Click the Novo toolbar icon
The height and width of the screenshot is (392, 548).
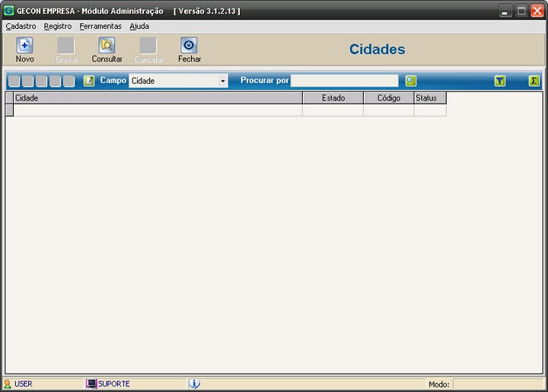(24, 46)
